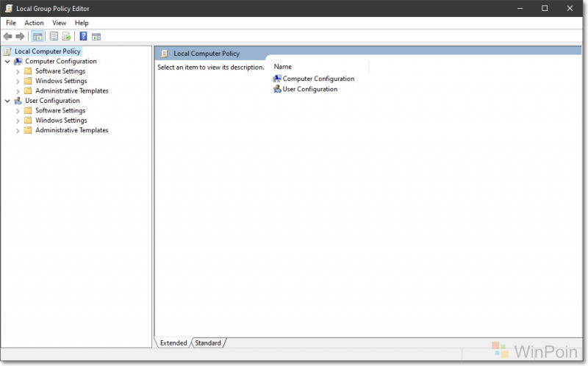The image size is (588, 366).
Task: Click the Back arrow in the toolbar
Action: (7, 36)
